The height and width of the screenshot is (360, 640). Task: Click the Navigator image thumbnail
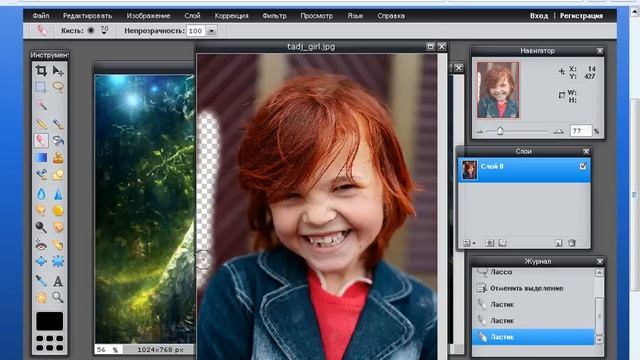(x=498, y=90)
